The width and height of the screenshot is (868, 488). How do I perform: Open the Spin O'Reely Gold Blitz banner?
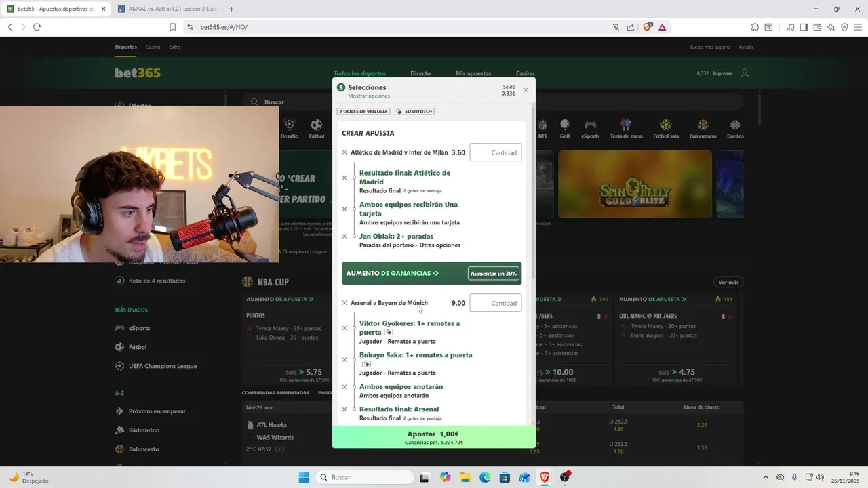[x=635, y=184]
